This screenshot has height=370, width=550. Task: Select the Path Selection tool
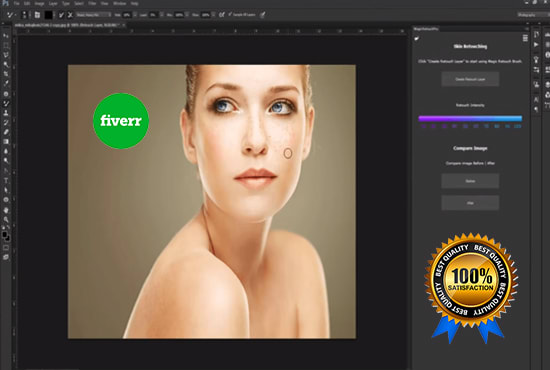6,190
